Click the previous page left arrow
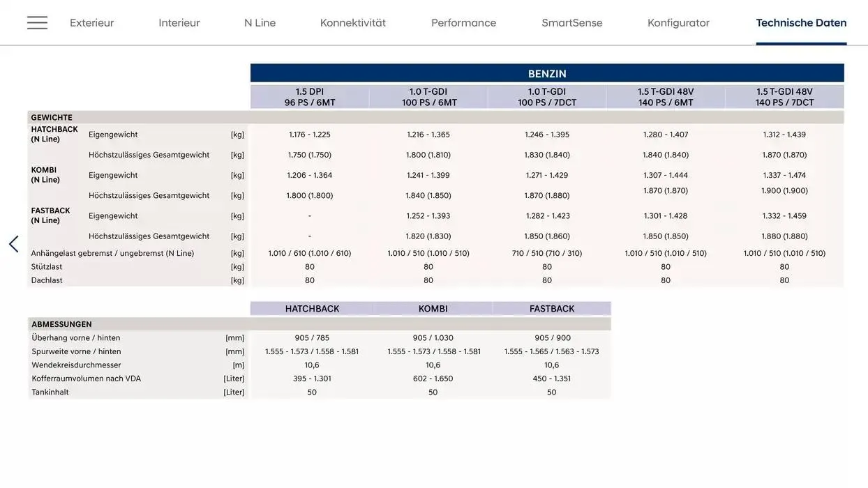The height and width of the screenshot is (488, 868). 13,244
